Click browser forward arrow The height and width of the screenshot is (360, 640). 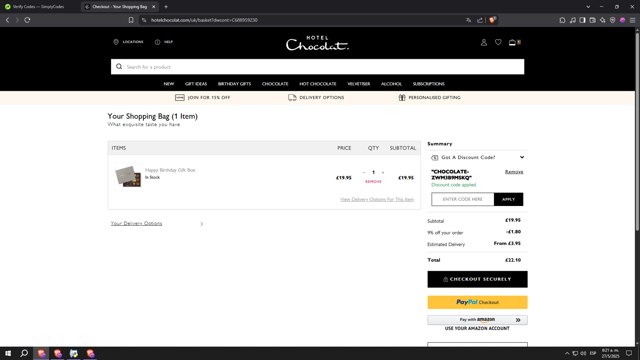17,20
